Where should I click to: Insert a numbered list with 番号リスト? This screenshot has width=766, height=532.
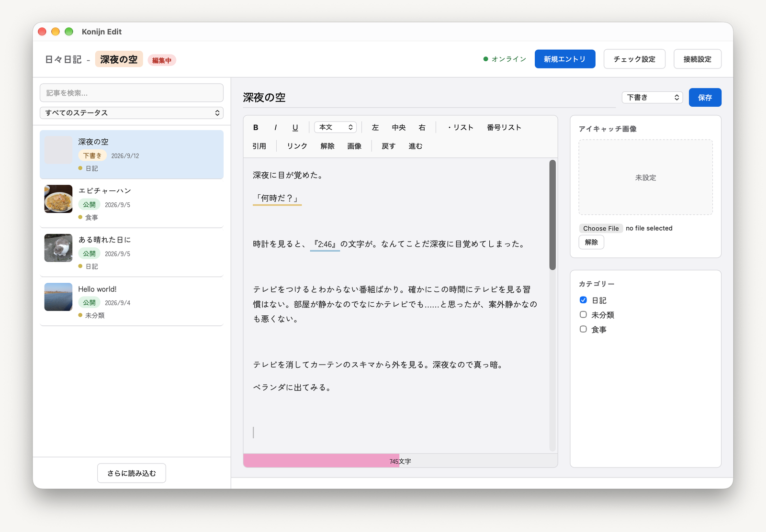point(504,127)
